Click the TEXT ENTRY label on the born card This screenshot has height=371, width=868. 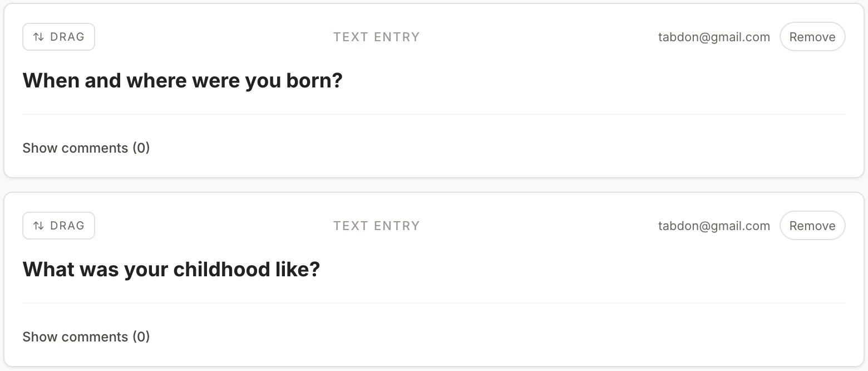pos(376,37)
